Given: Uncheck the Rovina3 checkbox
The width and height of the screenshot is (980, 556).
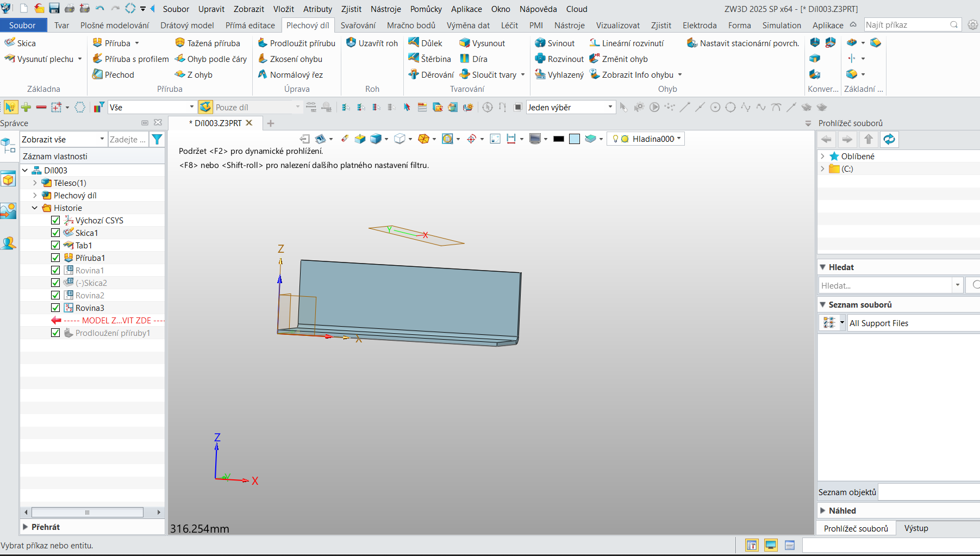Looking at the screenshot, I should pyautogui.click(x=55, y=308).
